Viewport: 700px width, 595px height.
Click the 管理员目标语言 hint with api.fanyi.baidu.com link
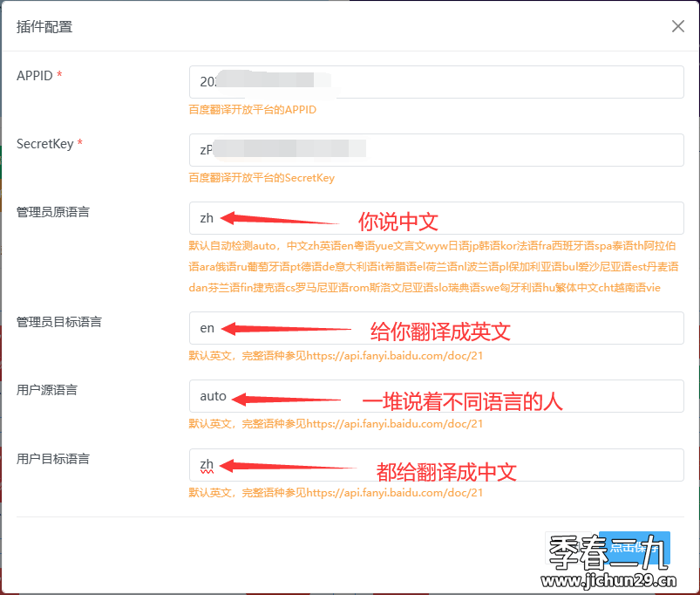336,356
